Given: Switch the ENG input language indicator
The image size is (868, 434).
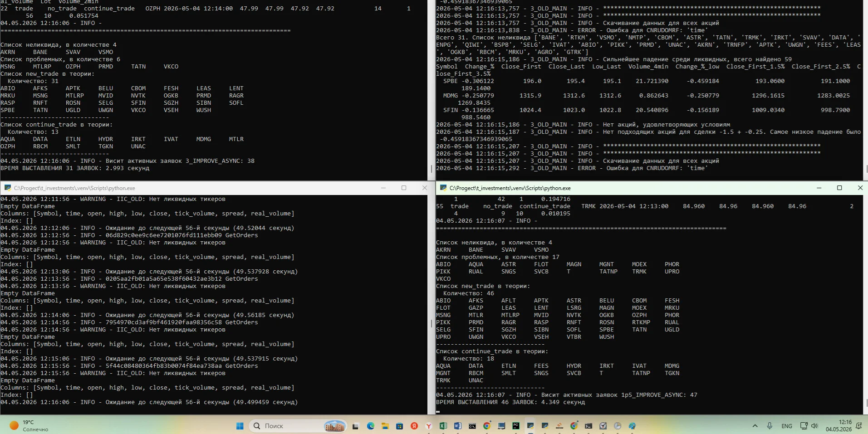Looking at the screenshot, I should click(x=787, y=426).
